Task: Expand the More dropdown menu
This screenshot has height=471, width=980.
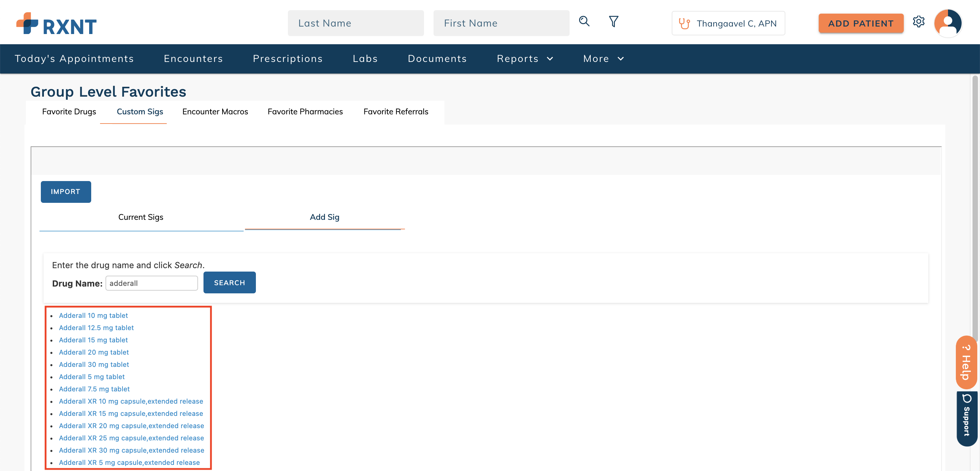Action: [603, 59]
